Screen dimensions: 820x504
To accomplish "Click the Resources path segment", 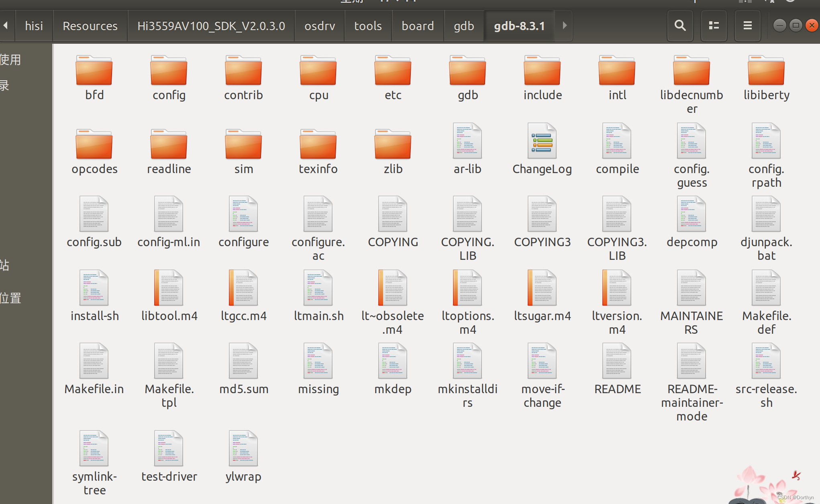I will click(90, 26).
